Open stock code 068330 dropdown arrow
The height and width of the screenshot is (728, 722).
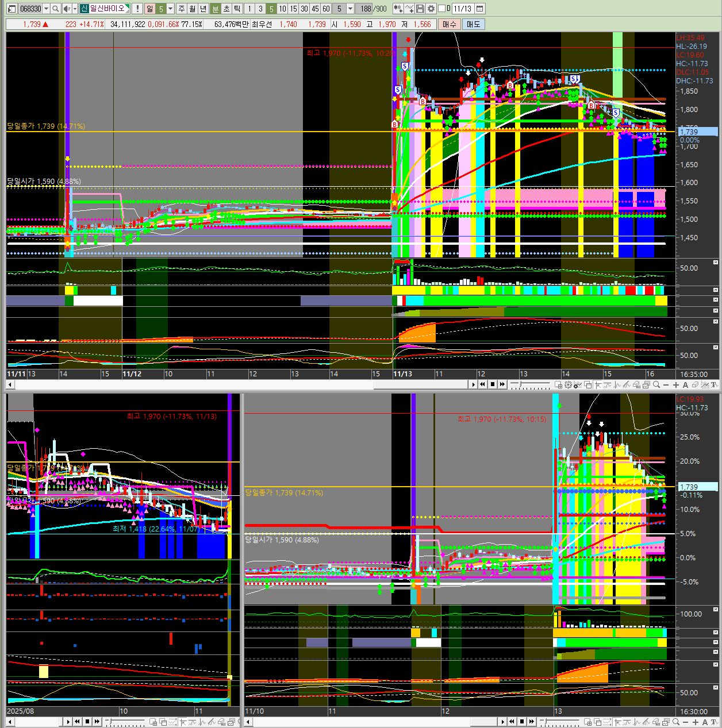(47, 9)
